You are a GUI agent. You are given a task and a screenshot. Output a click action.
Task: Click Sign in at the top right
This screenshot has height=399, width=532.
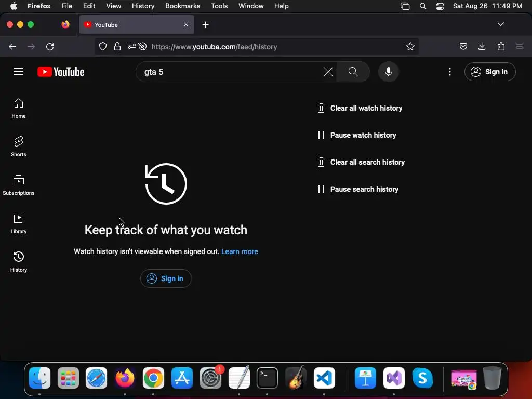(490, 72)
